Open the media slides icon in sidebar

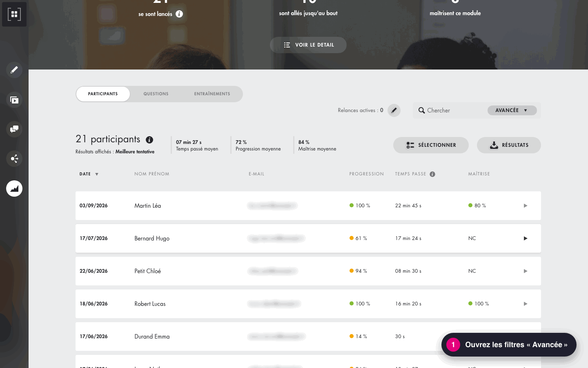(14, 100)
